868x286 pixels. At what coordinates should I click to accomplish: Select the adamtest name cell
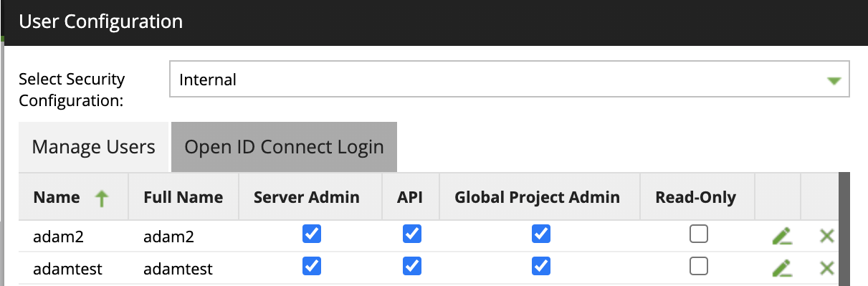coord(73,269)
